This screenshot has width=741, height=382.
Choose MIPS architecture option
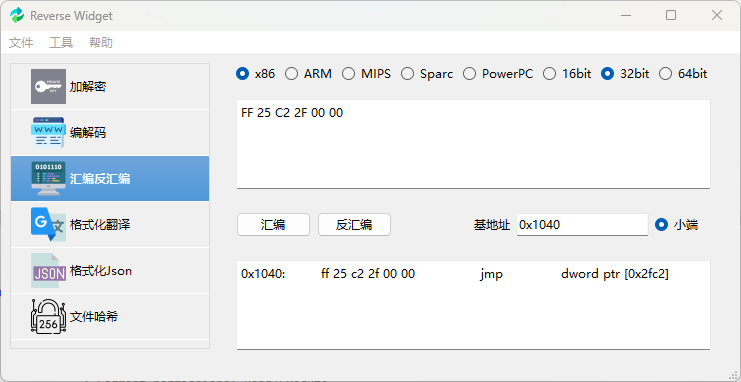(x=367, y=74)
